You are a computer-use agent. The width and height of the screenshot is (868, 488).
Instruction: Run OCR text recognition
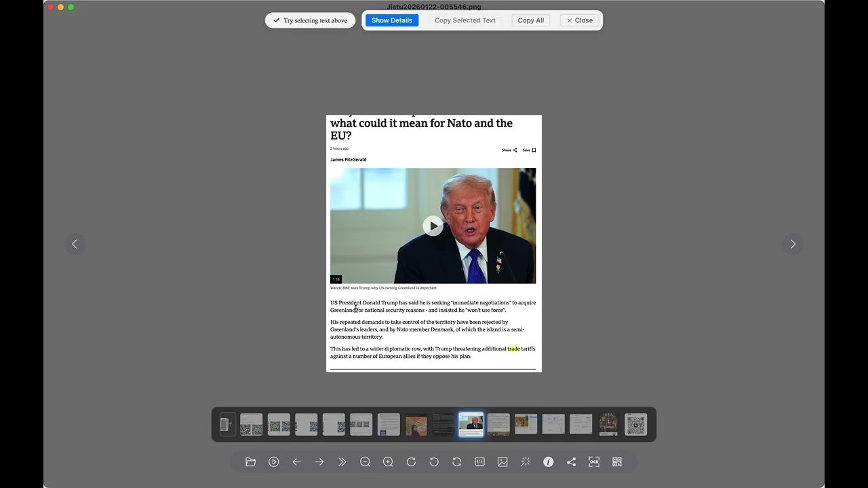tap(593, 462)
